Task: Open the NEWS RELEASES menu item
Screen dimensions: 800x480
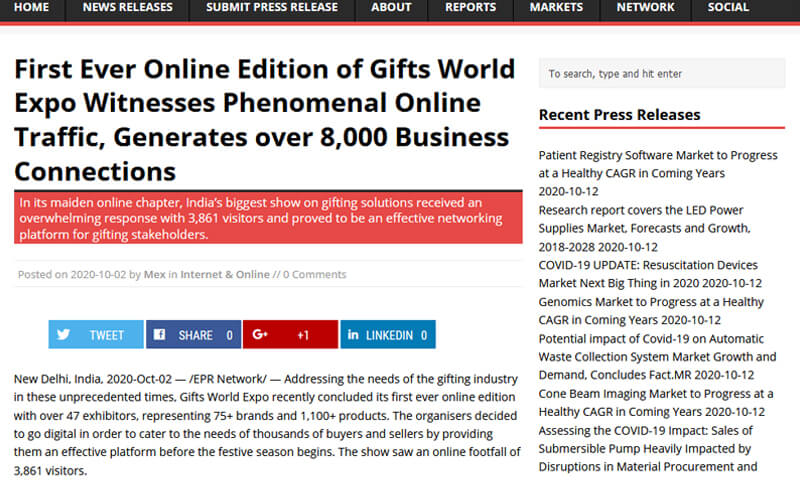Action: pos(128,8)
